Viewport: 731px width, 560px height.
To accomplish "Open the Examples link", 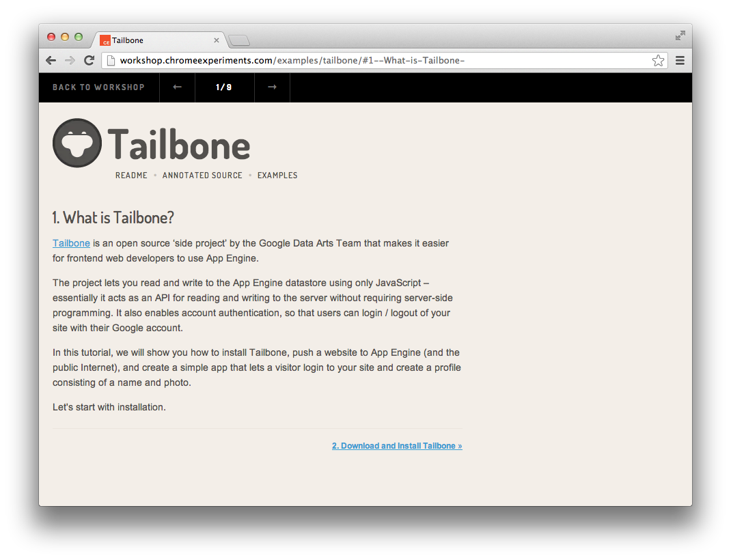I will 277,176.
